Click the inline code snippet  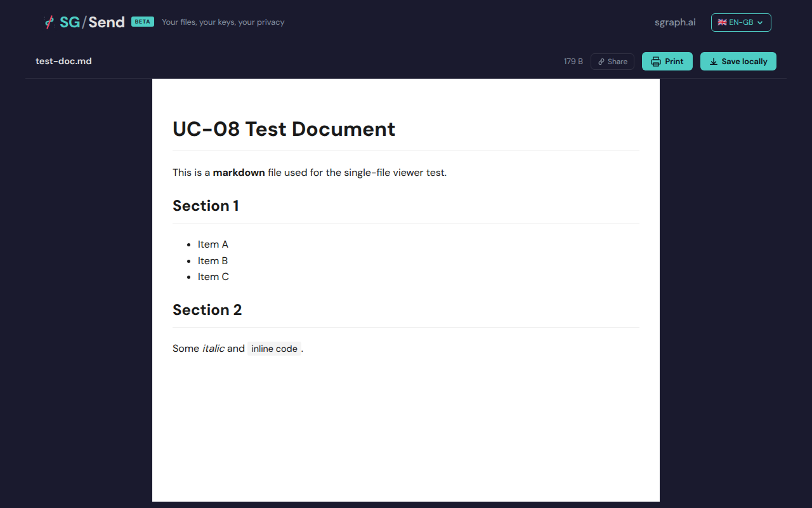coord(274,349)
